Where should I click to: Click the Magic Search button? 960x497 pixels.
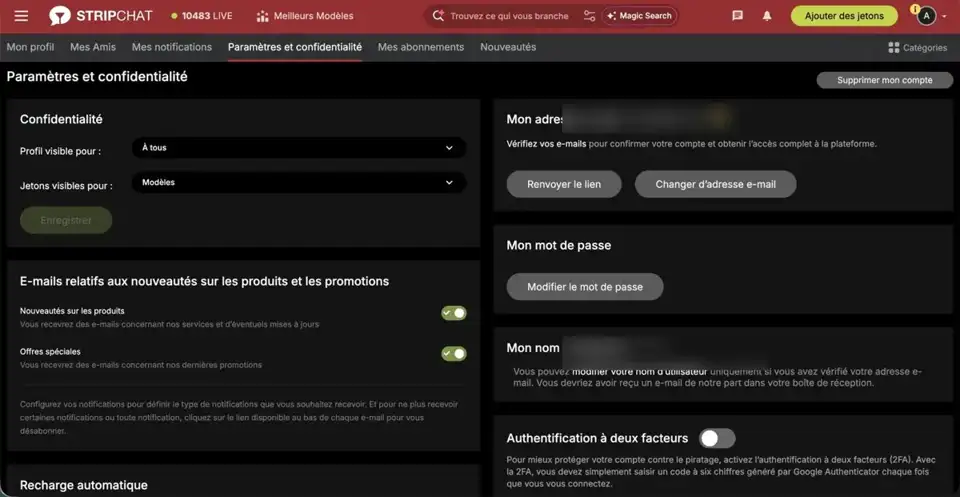click(640, 16)
